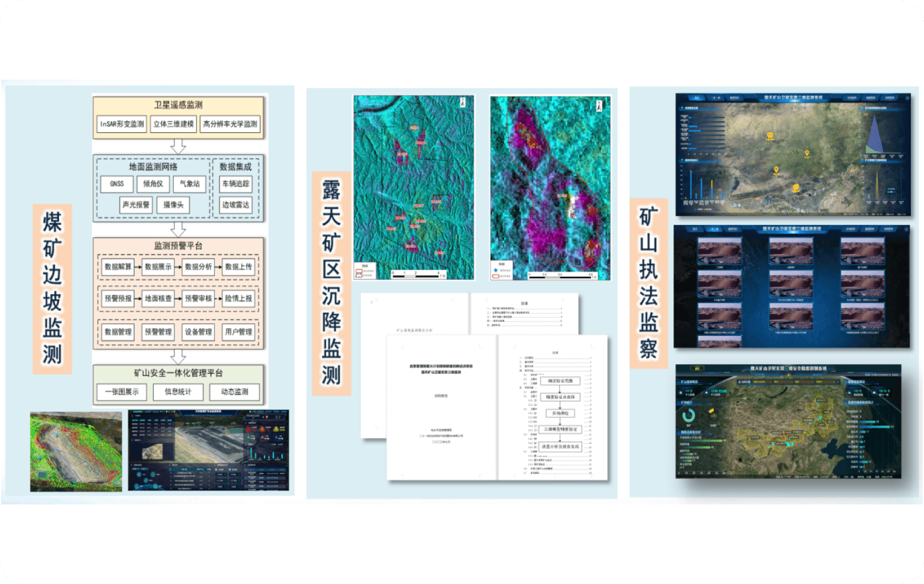The image size is (924, 584).
Task: Open the 确定验证范围 flowchart step
Action: (x=560, y=381)
